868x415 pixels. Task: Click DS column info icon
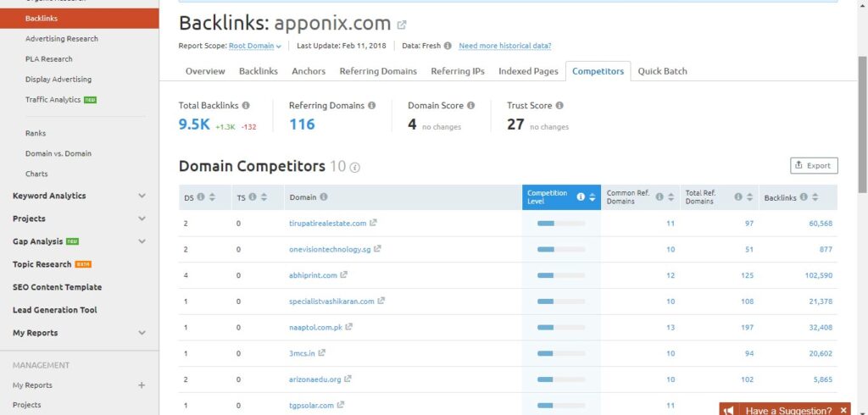(x=201, y=197)
